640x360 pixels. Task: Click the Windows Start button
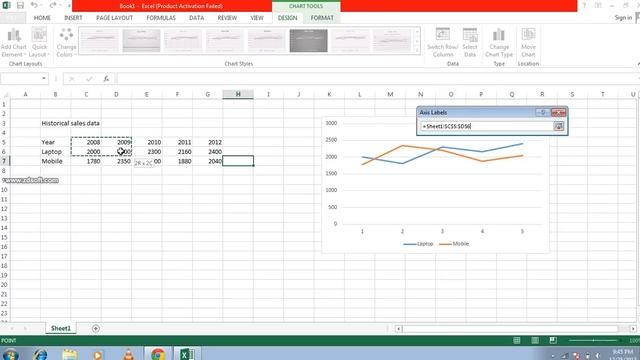(11, 354)
